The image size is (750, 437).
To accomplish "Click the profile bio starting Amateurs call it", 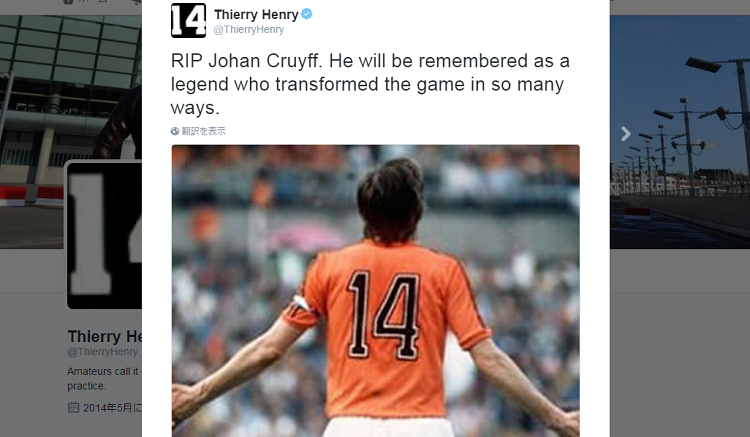I will 103,378.
